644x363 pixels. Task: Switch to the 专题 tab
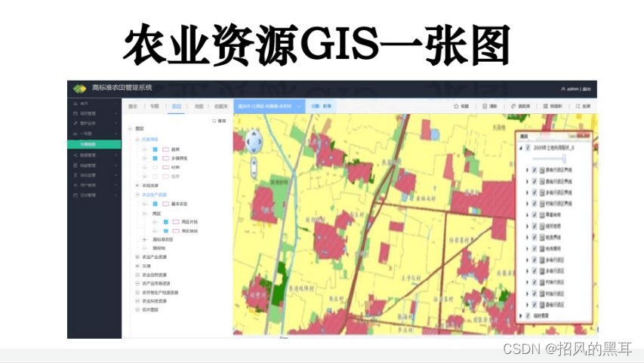click(155, 106)
